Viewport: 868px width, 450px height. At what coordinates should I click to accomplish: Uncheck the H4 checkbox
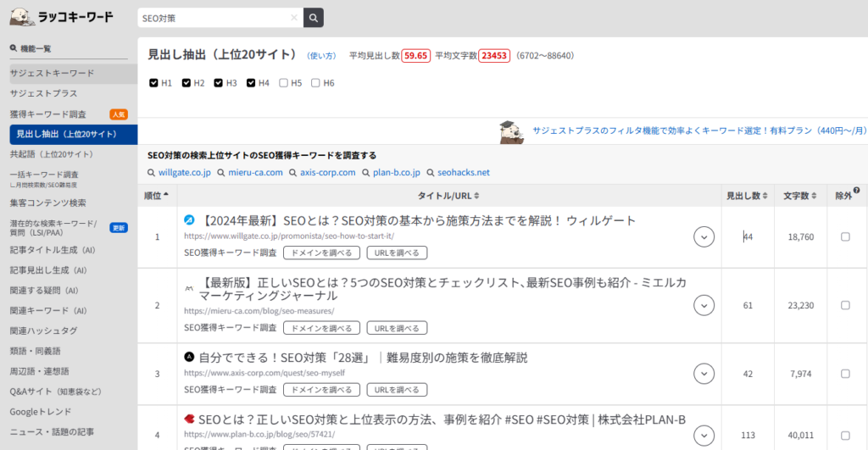click(x=251, y=83)
